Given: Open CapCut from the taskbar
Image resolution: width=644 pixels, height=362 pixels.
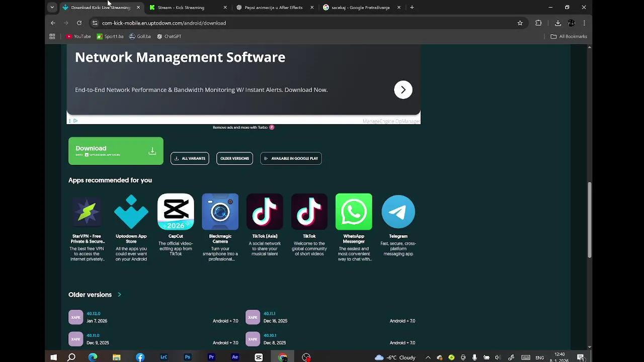Looking at the screenshot, I should 259,357.
